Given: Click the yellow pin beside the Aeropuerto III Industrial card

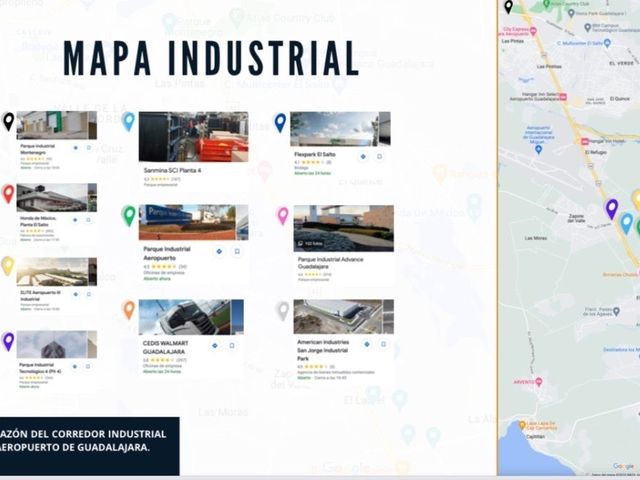Looking at the screenshot, I should 7,266.
